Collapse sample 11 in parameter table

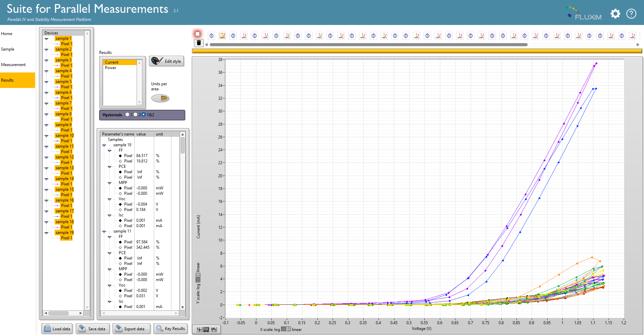[x=104, y=232]
